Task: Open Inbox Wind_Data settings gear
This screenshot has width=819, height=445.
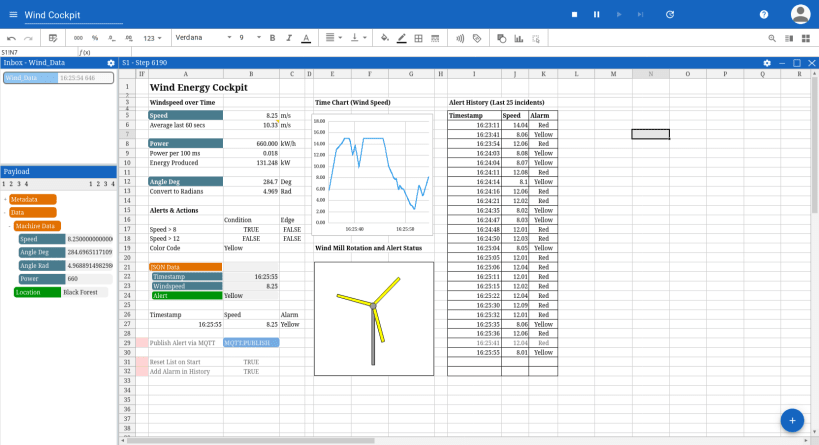Action: pos(111,62)
